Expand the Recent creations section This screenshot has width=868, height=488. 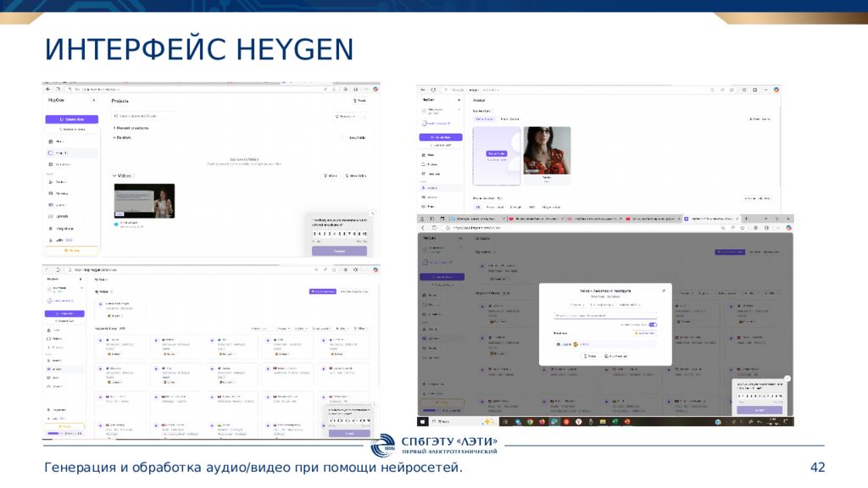click(x=131, y=128)
